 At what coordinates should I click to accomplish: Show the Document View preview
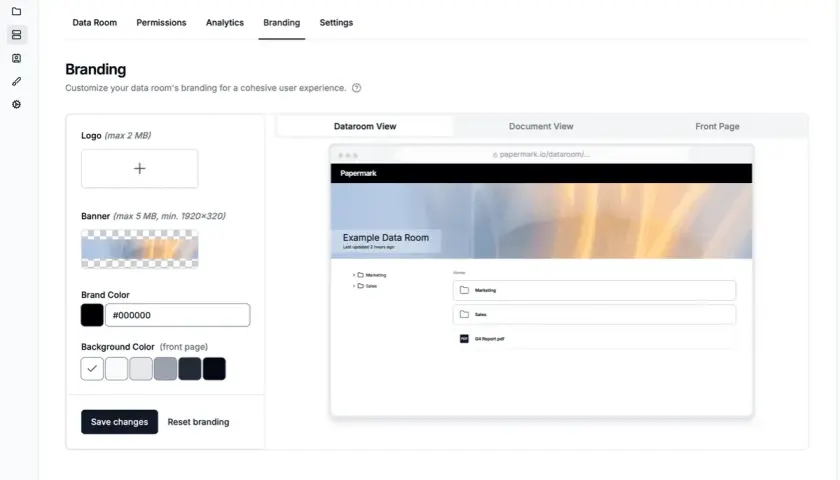(541, 126)
